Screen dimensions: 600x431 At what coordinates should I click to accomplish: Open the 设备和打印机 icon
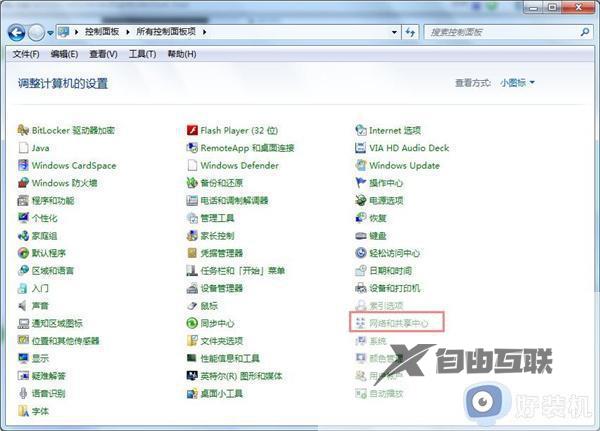click(x=361, y=288)
